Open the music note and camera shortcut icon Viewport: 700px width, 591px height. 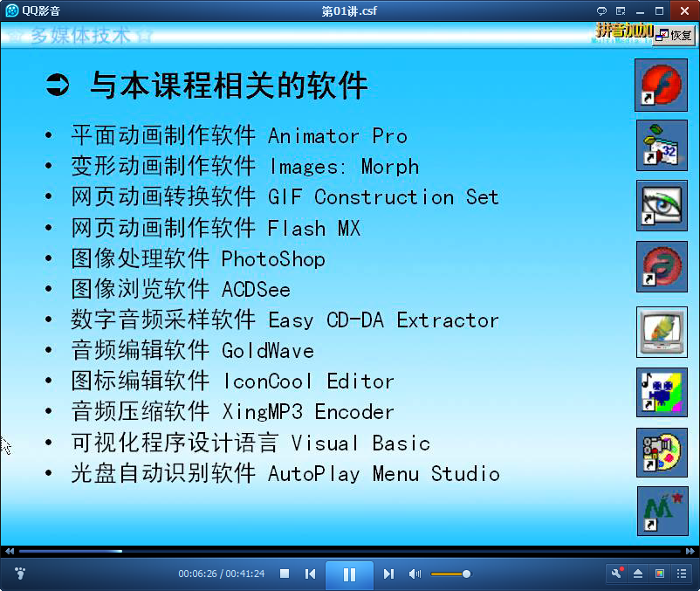662,392
